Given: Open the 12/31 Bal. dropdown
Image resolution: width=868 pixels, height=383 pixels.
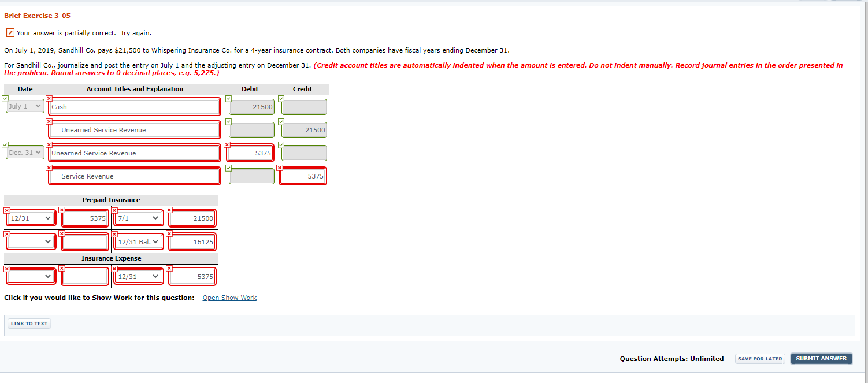Looking at the screenshot, I should tap(138, 241).
